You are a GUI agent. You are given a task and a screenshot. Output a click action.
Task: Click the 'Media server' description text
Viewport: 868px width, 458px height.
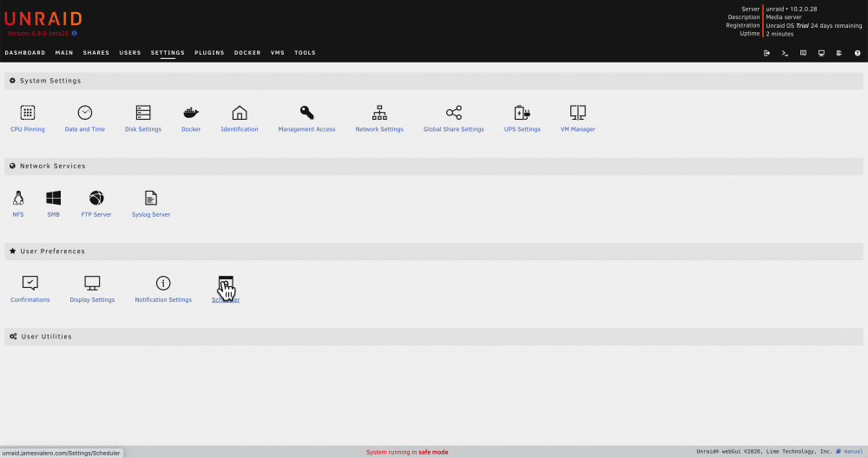point(783,17)
